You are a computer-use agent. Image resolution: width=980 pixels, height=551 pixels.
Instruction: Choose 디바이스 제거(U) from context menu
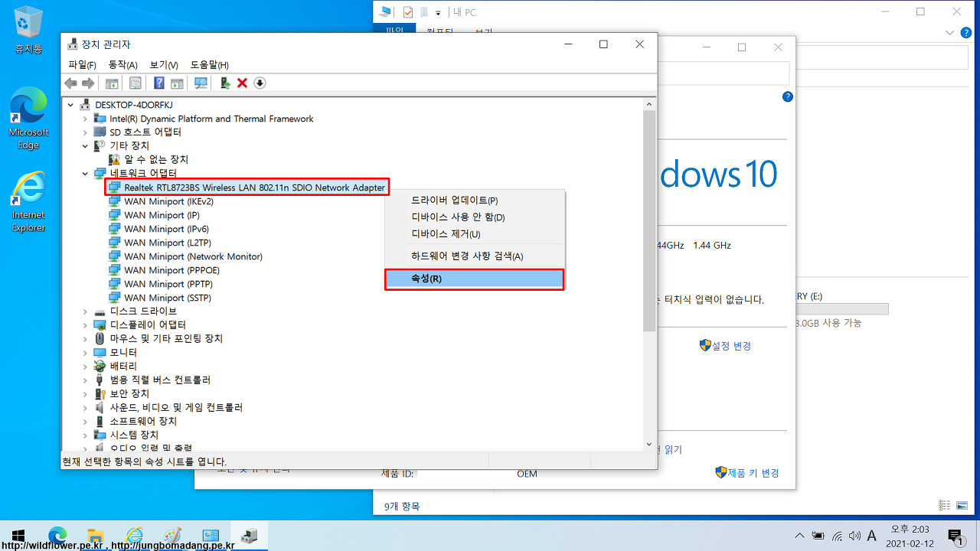474,234
